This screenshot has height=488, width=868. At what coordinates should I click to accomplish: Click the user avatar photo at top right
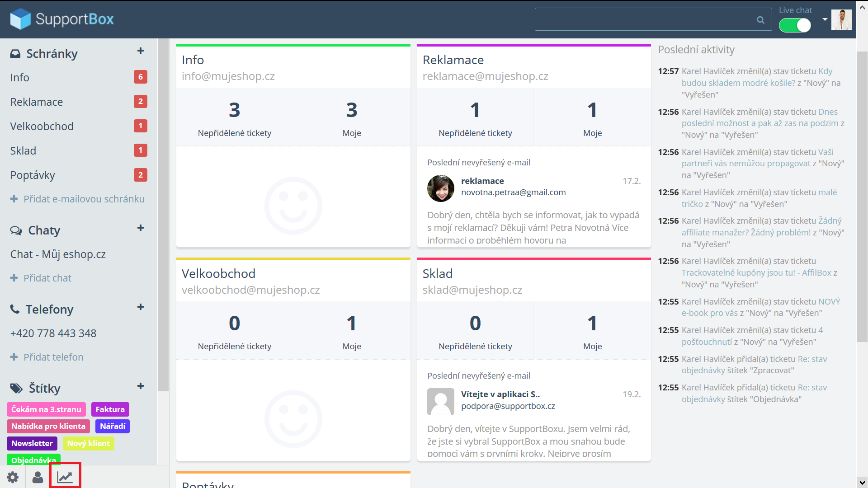pyautogui.click(x=841, y=20)
